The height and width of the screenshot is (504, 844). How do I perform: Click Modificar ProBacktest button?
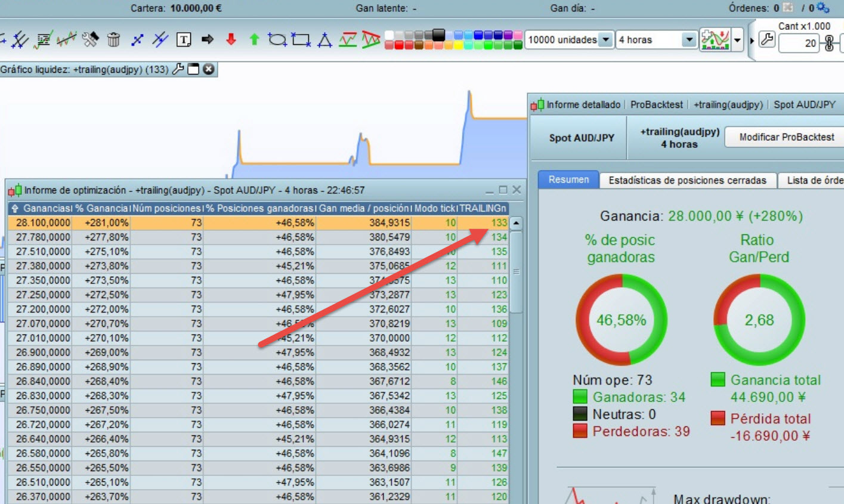coord(786,137)
